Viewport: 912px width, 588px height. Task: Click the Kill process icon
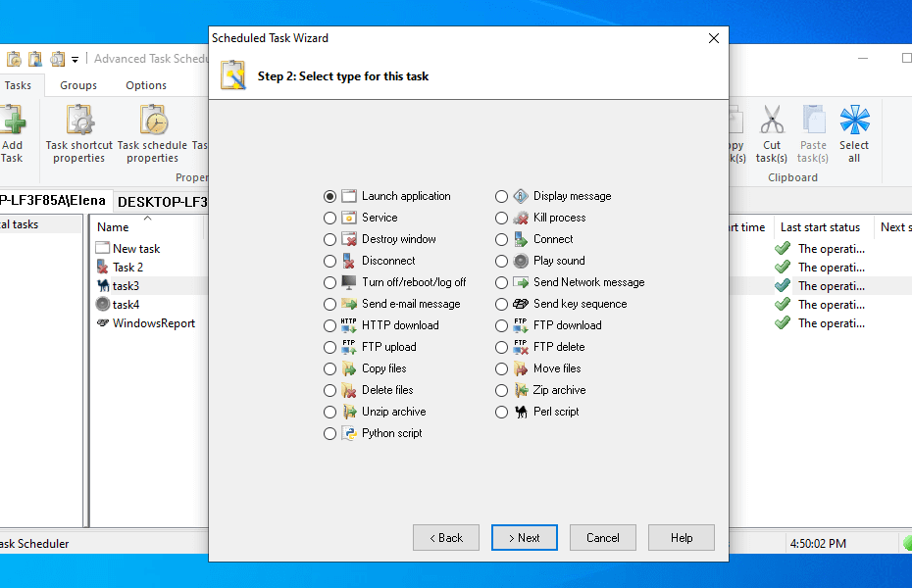521,218
